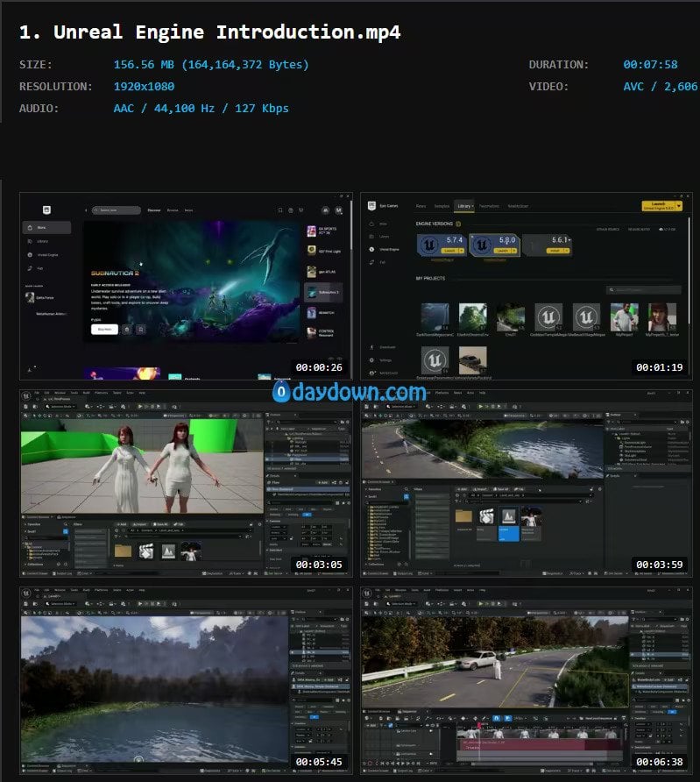Click the search box in Epic Games Store

pos(117,210)
